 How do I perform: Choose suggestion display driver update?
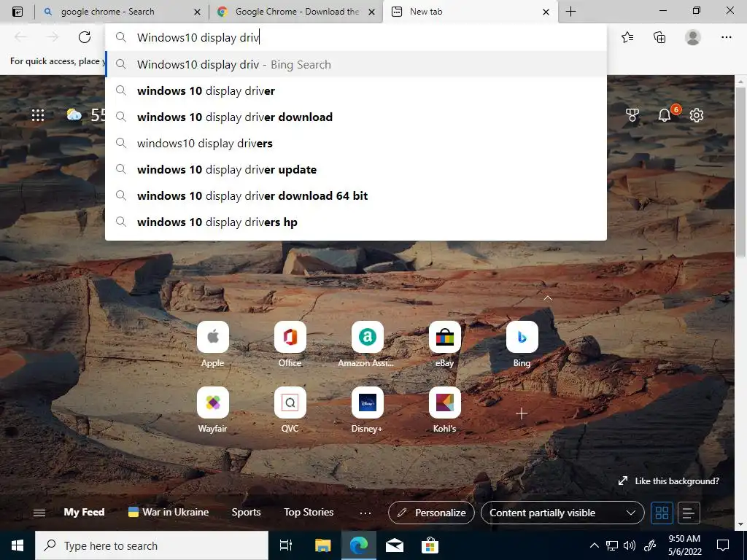tap(356, 169)
